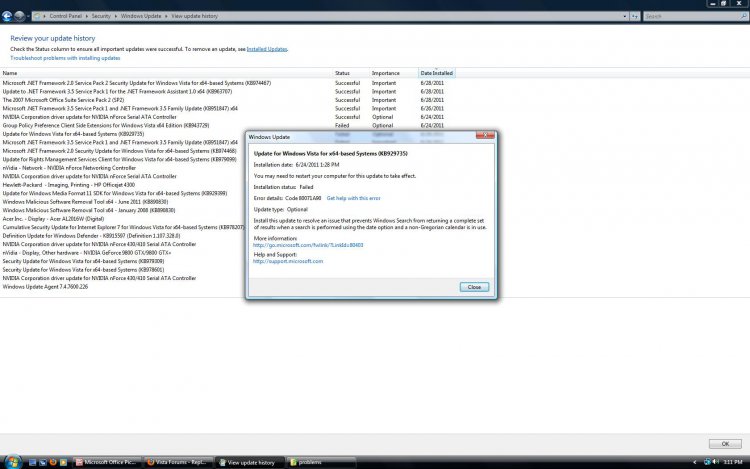The height and width of the screenshot is (469, 750).
Task: Sort list by the Name column header
Action: tap(166, 73)
